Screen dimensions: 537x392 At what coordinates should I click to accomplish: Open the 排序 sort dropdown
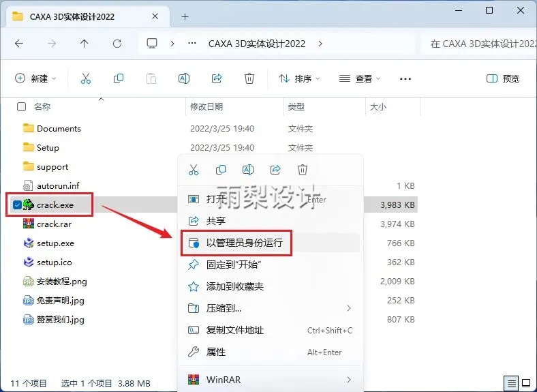coord(299,79)
